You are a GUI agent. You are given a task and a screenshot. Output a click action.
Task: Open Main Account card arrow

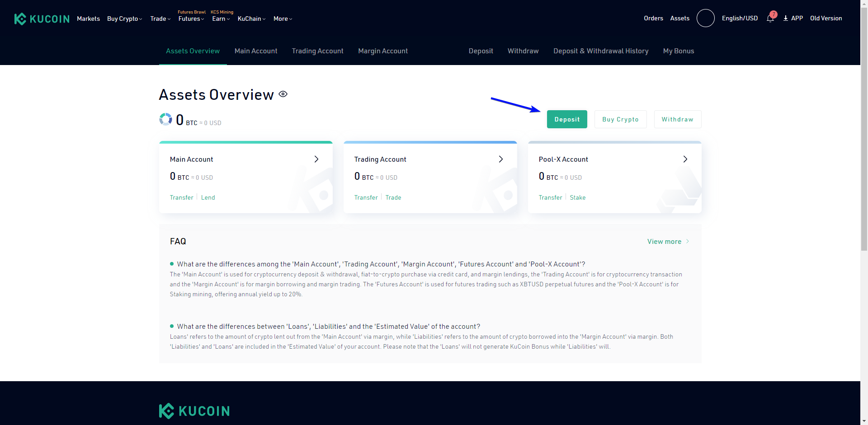[316, 159]
